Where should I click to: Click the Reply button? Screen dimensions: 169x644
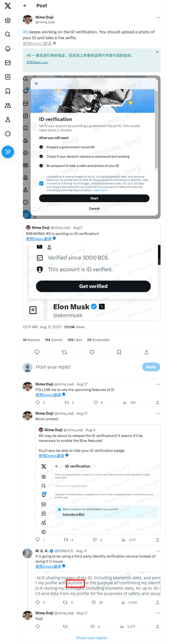(151, 367)
